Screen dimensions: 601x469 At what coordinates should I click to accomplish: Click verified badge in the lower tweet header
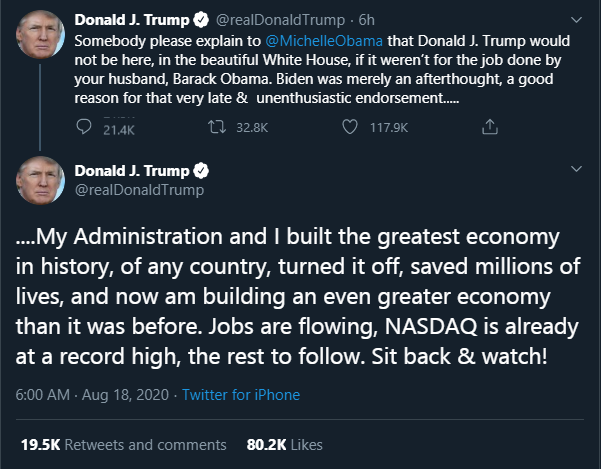[201, 170]
